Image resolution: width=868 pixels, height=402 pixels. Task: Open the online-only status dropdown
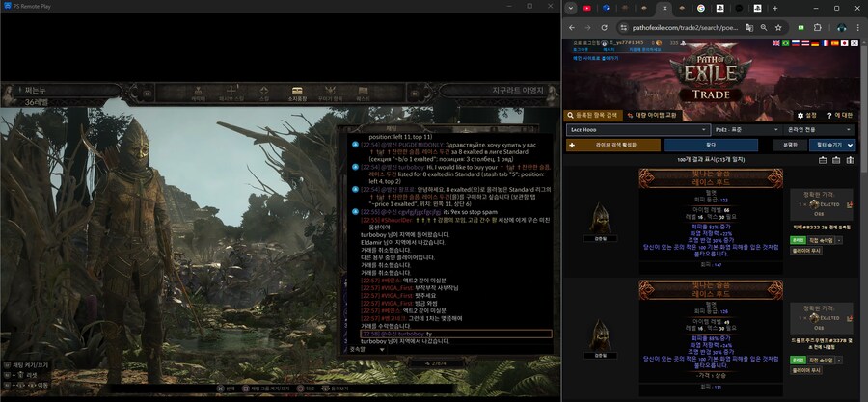[x=820, y=129]
